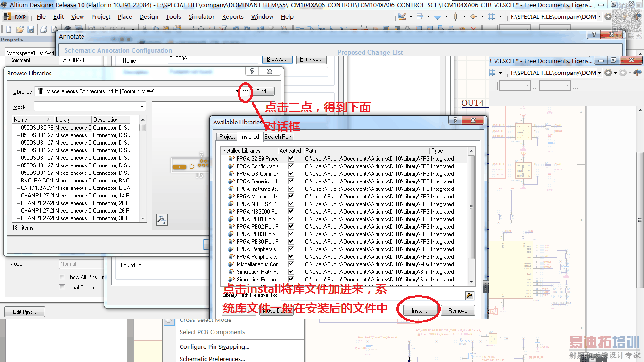Click the Pin Map... button
Image resolution: width=644 pixels, height=362 pixels.
tap(311, 59)
